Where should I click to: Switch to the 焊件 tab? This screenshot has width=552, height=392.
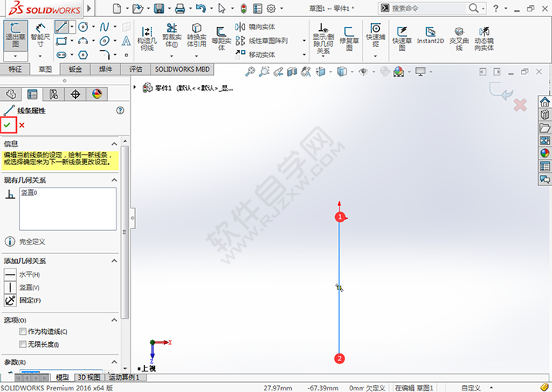pyautogui.click(x=106, y=69)
